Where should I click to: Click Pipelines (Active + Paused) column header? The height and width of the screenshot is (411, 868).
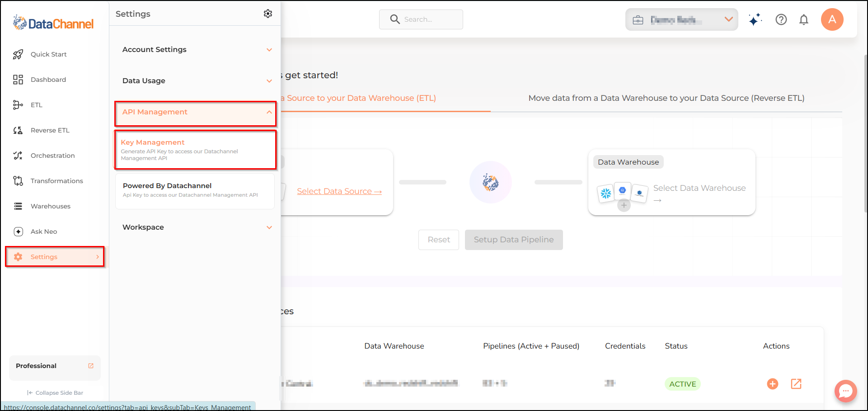531,346
